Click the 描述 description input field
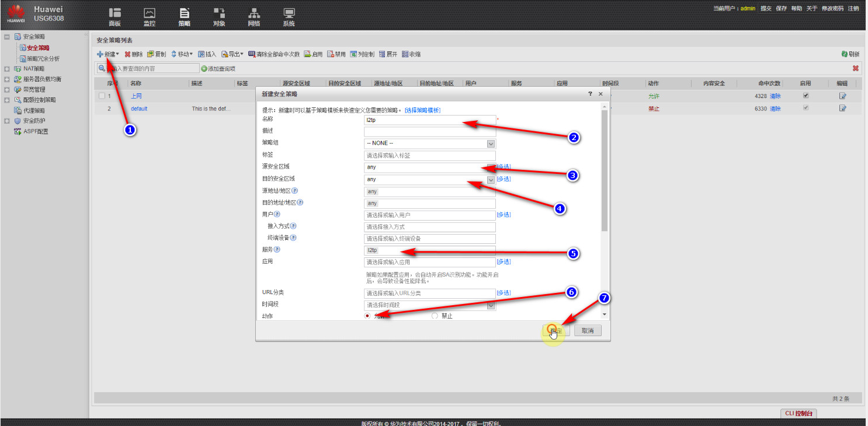 pos(429,132)
